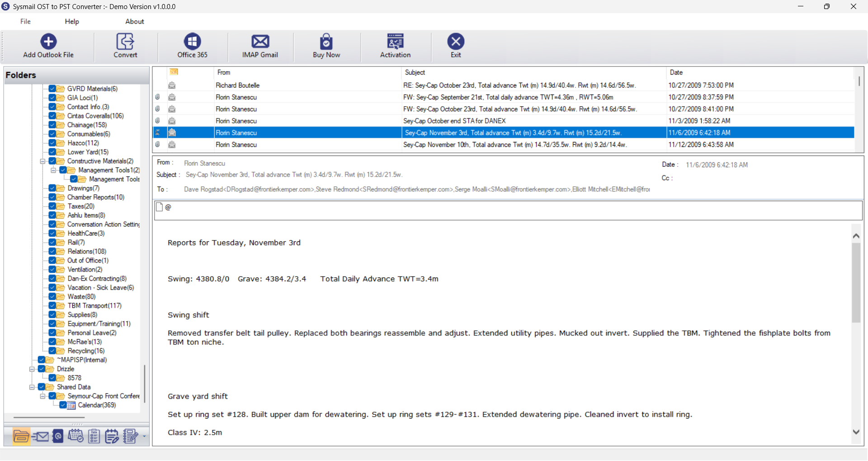868x461 pixels.
Task: Select email from Richard Boutelle
Action: coord(504,85)
